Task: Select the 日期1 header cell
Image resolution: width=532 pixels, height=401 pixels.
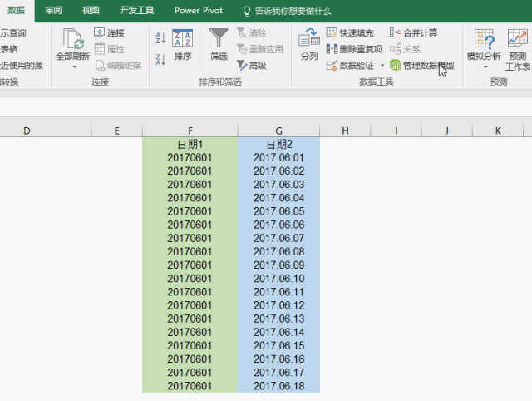Action: point(190,144)
